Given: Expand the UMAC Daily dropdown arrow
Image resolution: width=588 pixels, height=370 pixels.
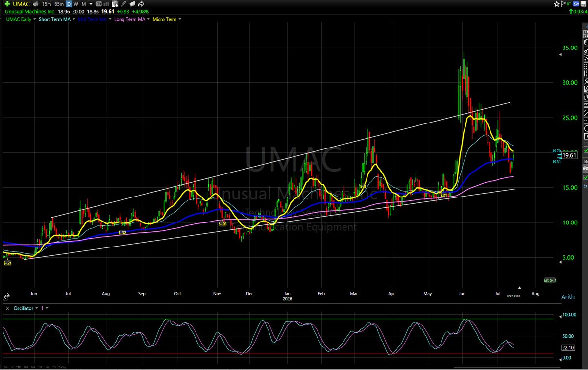Looking at the screenshot, I should coord(34,19).
